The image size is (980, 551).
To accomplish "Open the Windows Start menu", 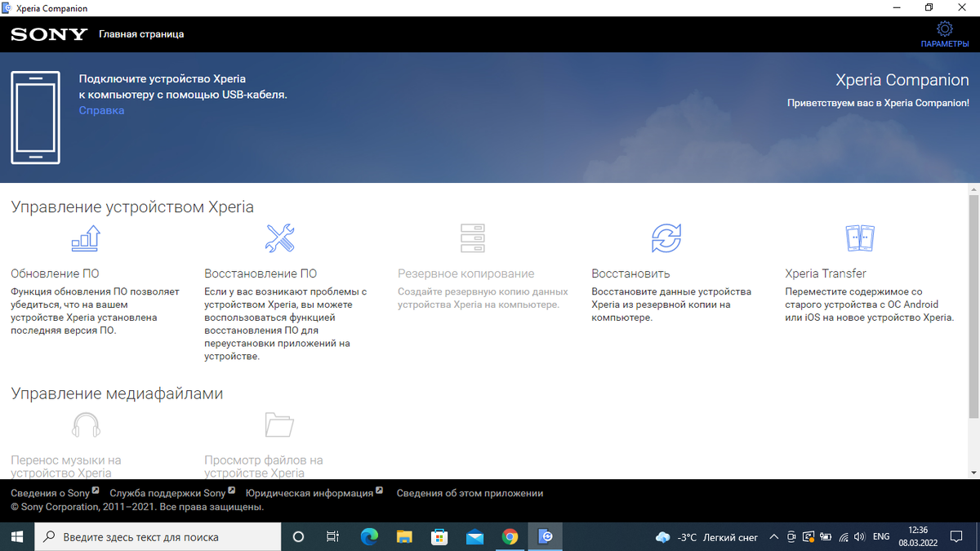I will click(18, 537).
